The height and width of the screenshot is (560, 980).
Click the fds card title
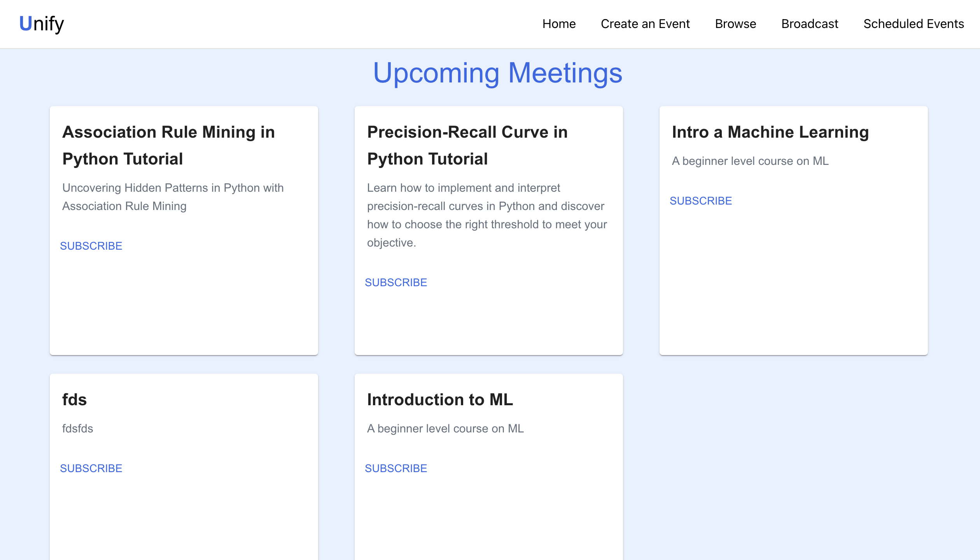(74, 400)
